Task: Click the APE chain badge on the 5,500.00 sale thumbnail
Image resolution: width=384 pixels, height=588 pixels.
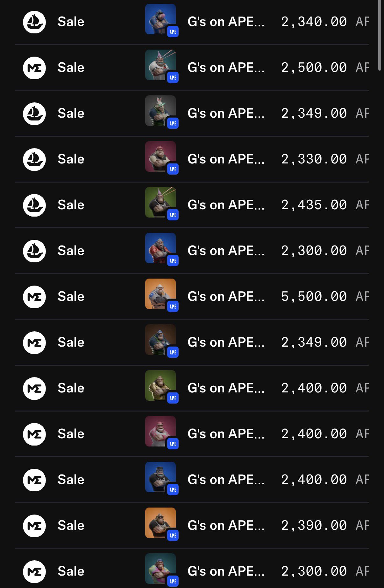Action: [173, 307]
